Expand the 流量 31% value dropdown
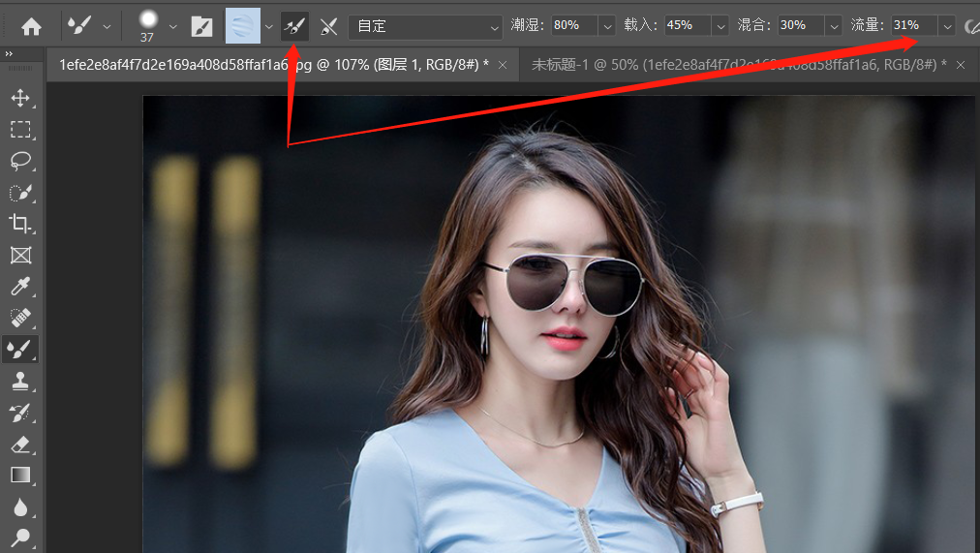The height and width of the screenshot is (553, 980). coord(947,26)
